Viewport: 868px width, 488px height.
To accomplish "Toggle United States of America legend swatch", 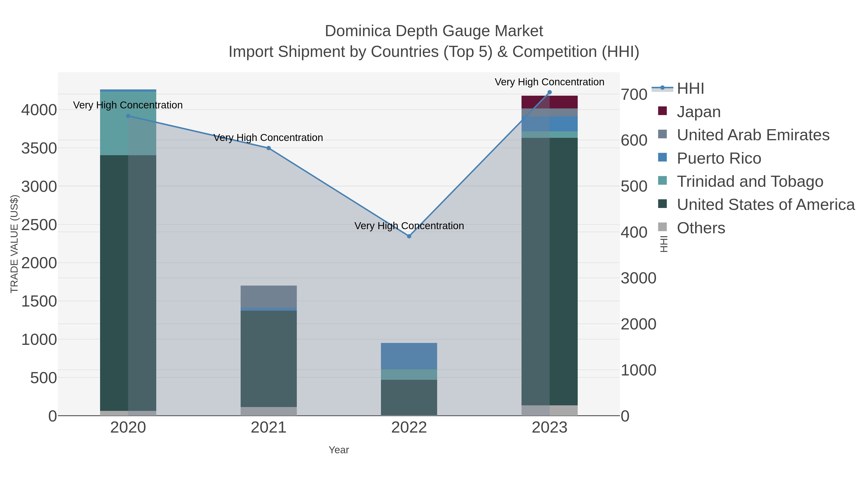I will tap(662, 204).
